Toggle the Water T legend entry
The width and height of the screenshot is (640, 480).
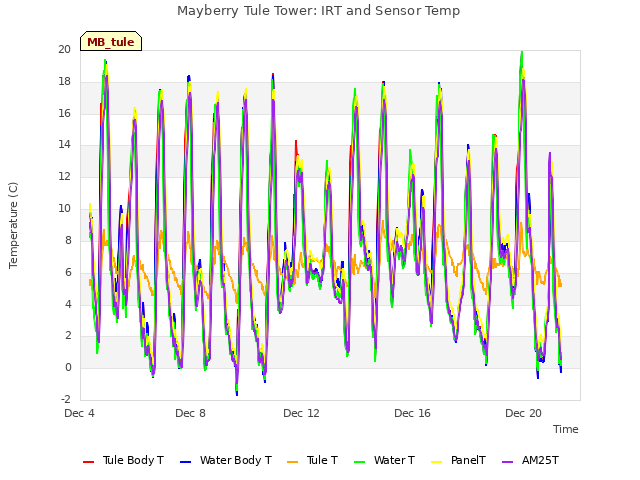[384, 460]
